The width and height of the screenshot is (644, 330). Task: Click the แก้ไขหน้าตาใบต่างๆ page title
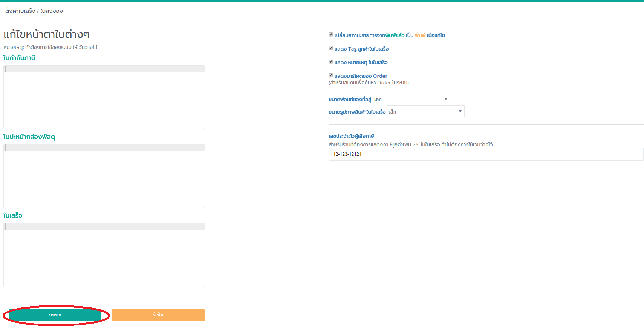tap(46, 34)
